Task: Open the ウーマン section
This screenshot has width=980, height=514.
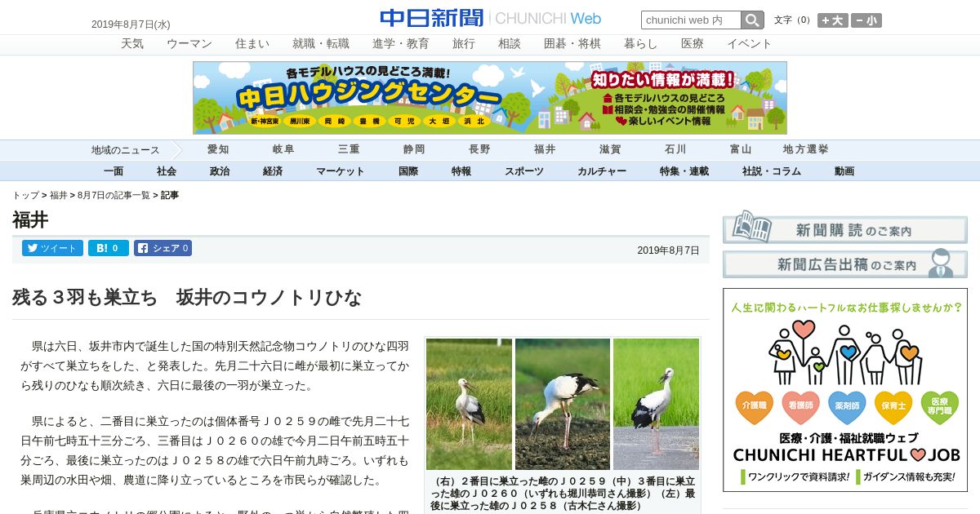Action: click(189, 44)
